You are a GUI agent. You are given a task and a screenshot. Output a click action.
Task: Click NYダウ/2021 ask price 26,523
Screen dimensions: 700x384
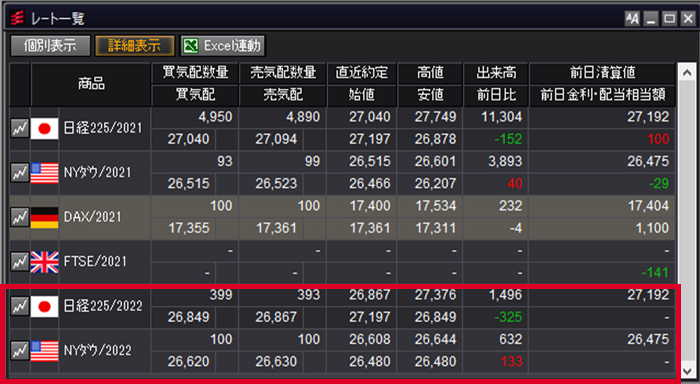pos(276,184)
